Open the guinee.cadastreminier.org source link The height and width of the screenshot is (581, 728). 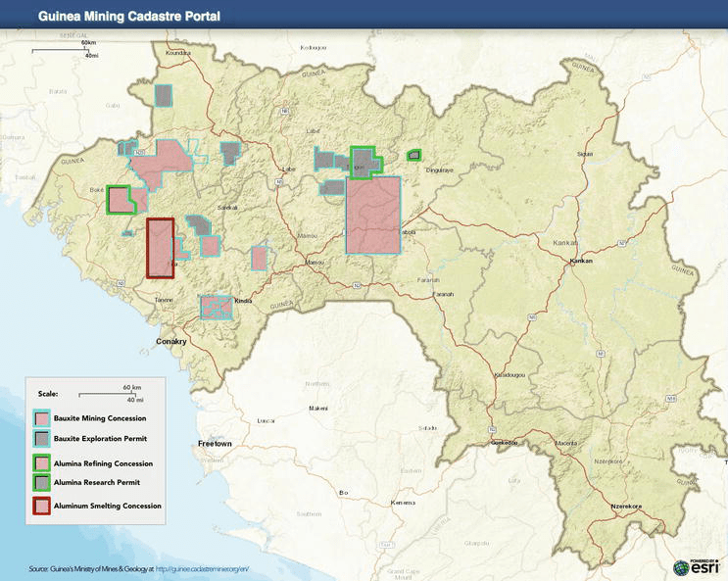(203, 568)
